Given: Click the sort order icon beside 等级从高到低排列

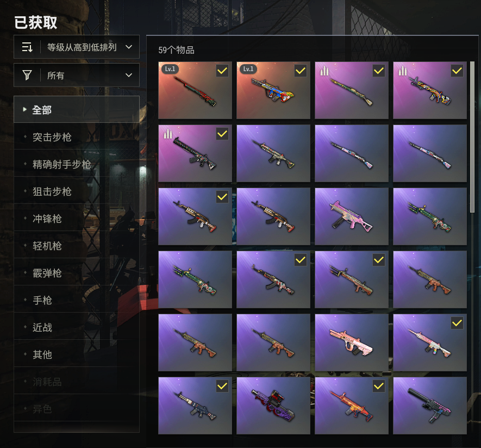Looking at the screenshot, I should tap(27, 47).
